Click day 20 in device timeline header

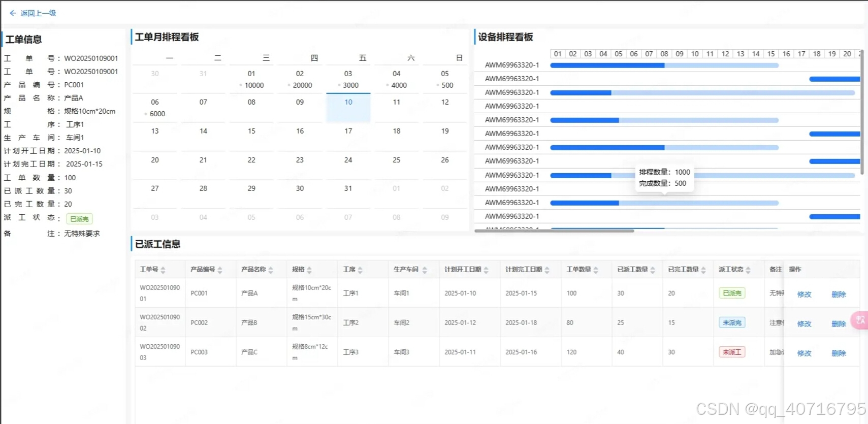(847, 54)
